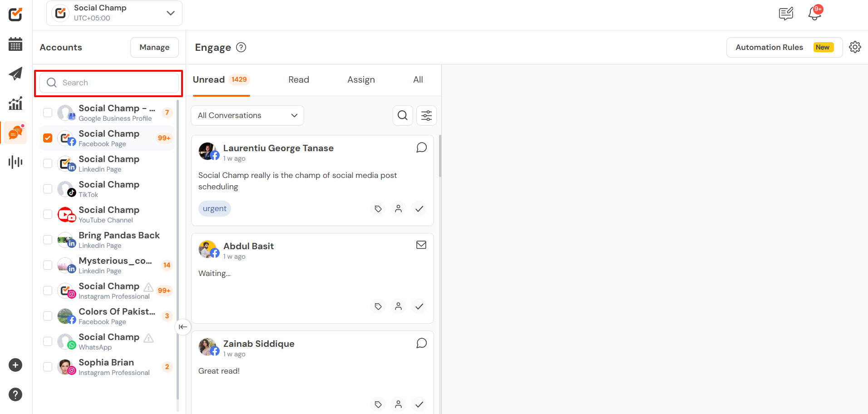The width and height of the screenshot is (868, 414).
Task: Open Zainab Siddique profile avatar
Action: [208, 347]
